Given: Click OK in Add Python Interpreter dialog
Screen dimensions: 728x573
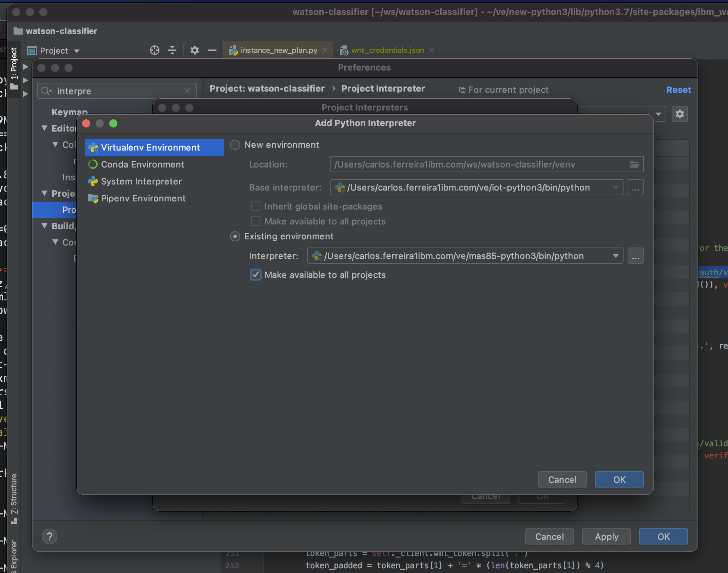Looking at the screenshot, I should [x=619, y=480].
